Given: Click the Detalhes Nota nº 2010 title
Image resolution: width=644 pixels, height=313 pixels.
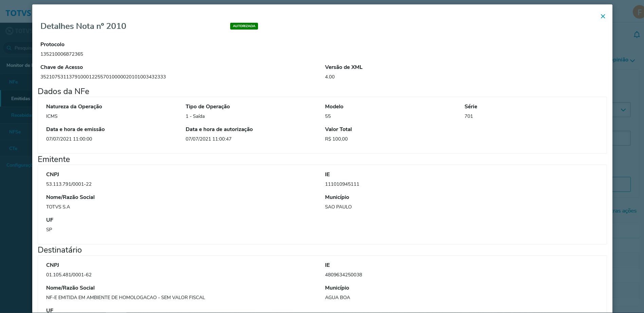Looking at the screenshot, I should tap(83, 26).
